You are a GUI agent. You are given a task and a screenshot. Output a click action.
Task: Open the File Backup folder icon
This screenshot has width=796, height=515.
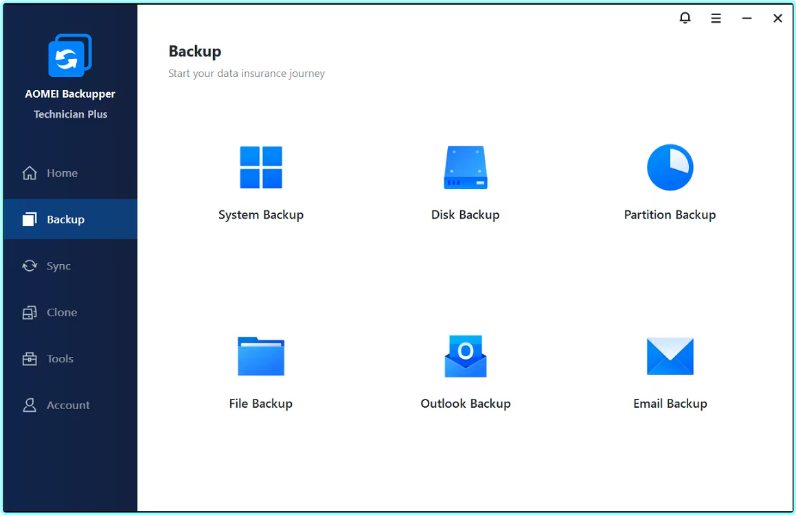coord(261,356)
